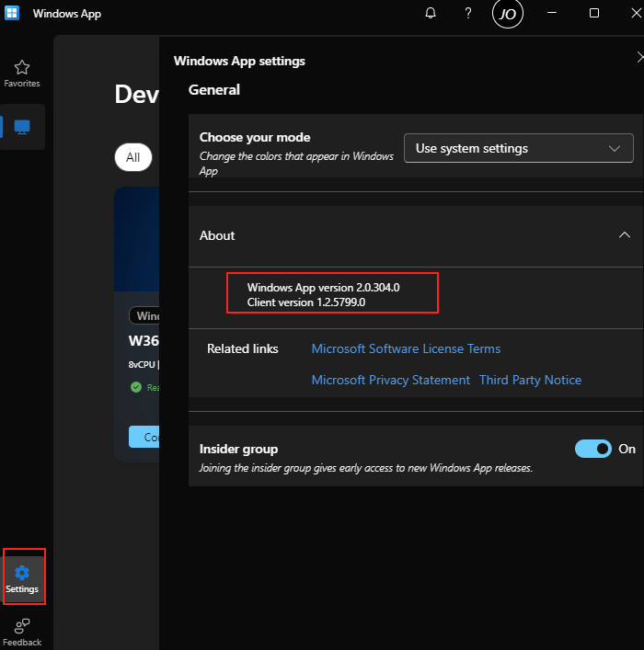Open Settings in the sidebar
This screenshot has width=644, height=650.
23,578
